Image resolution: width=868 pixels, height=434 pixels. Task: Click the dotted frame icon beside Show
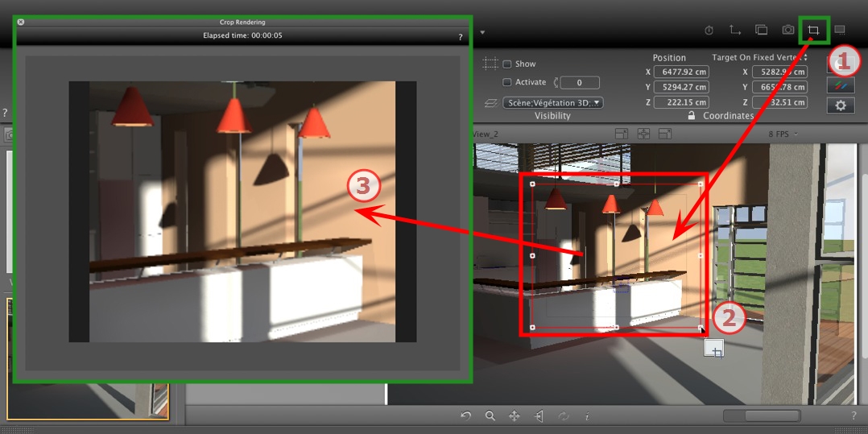490,64
